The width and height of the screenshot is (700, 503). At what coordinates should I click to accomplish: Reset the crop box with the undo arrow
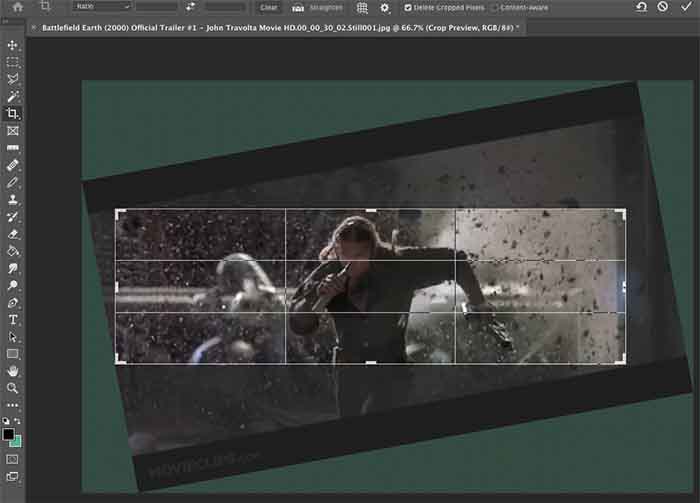pos(641,7)
